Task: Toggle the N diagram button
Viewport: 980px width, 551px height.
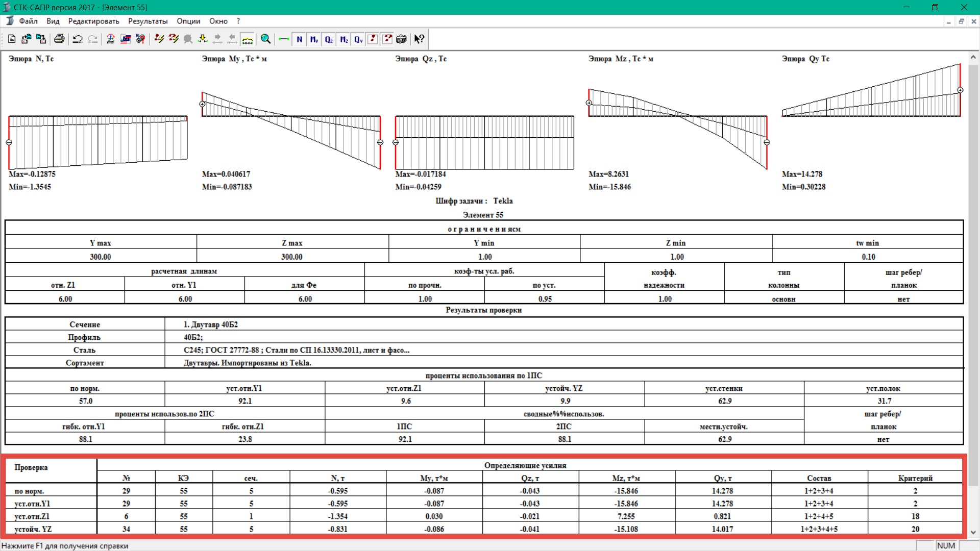Action: [x=300, y=39]
